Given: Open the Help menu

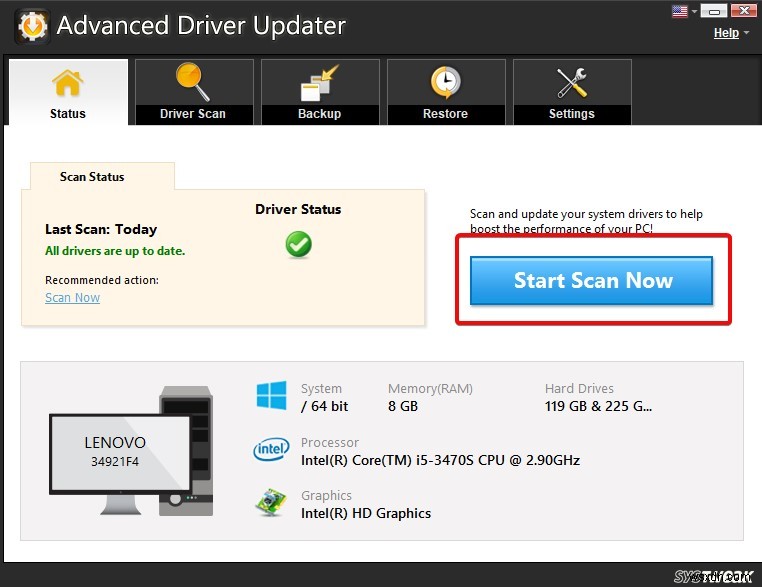Looking at the screenshot, I should point(726,33).
